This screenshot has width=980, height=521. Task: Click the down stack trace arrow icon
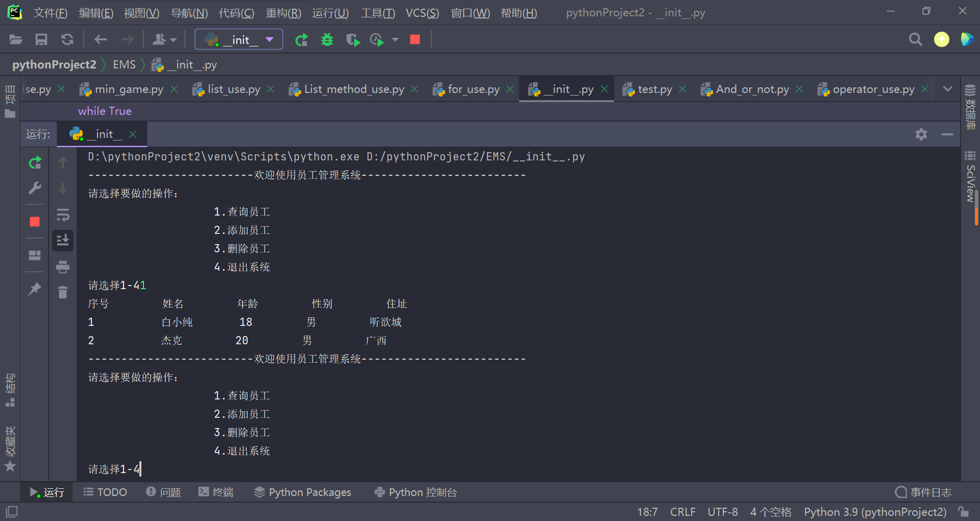click(63, 188)
